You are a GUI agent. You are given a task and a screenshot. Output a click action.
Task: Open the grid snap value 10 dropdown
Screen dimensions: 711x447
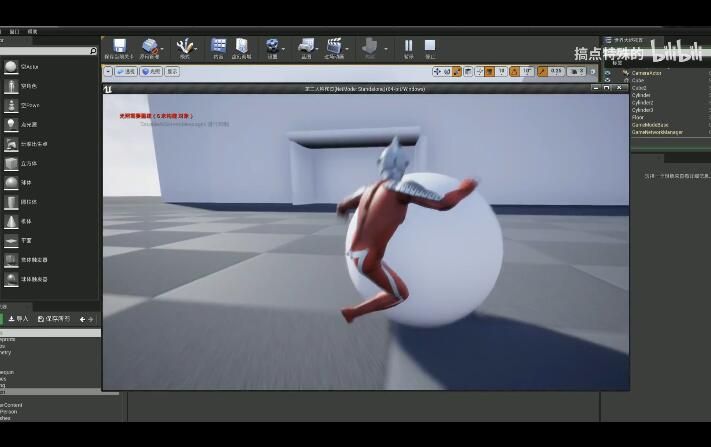[x=501, y=71]
